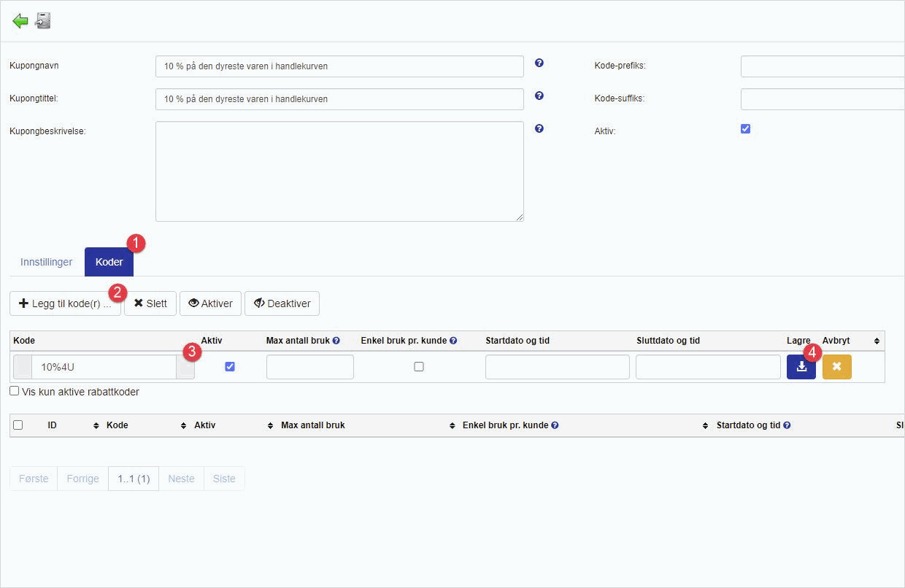Switch to the Innstillinger tab
This screenshot has width=905, height=588.
click(47, 262)
